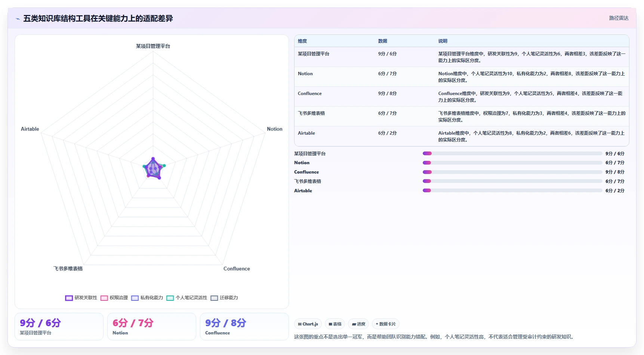The width and height of the screenshot is (644, 355).
Task: Open the 6分 / 7分 Notion data card
Action: tap(152, 327)
